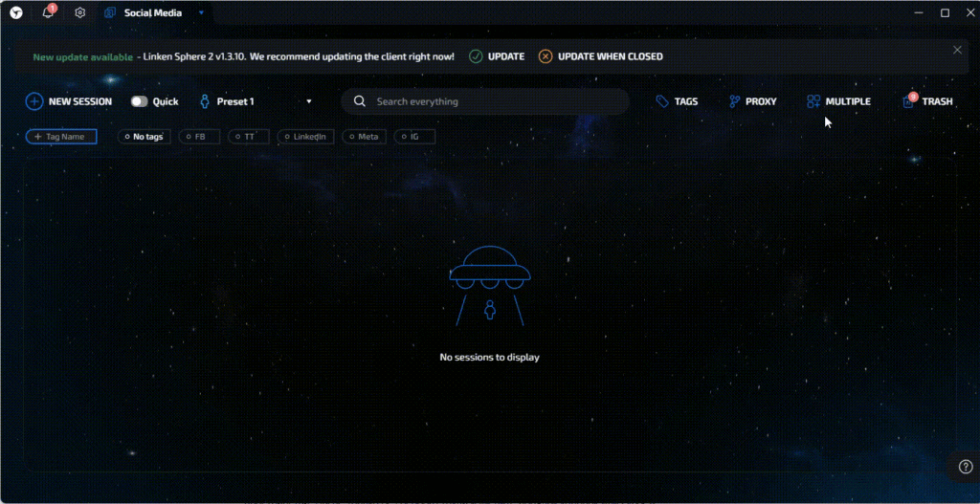Viewport: 980px width, 504px height.
Task: Toggle the TT tag filter
Action: (249, 136)
